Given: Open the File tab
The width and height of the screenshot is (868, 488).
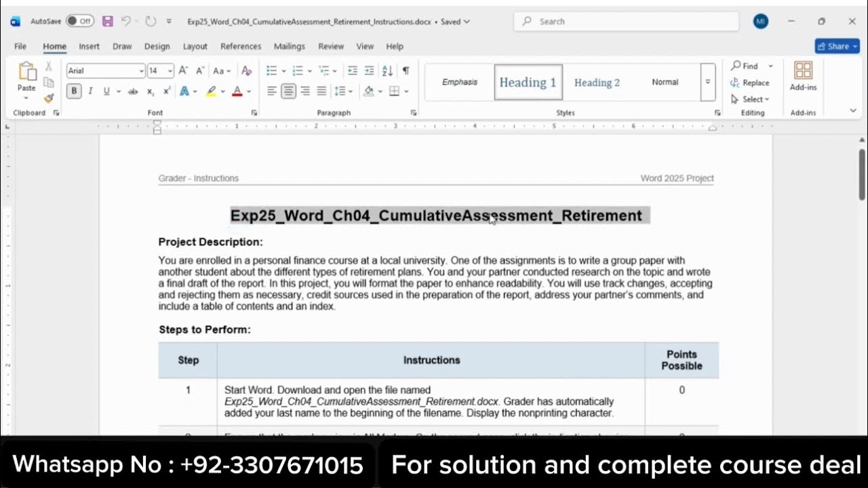Looking at the screenshot, I should tap(20, 46).
